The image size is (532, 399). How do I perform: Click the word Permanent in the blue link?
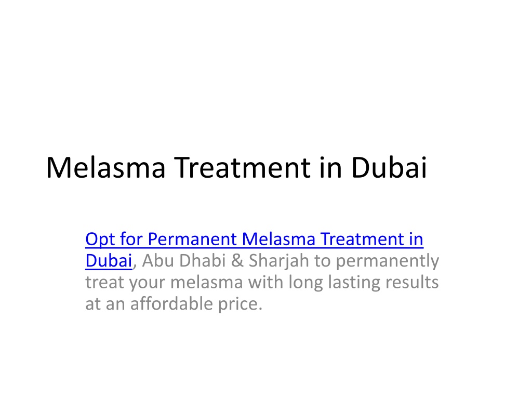tap(192, 239)
